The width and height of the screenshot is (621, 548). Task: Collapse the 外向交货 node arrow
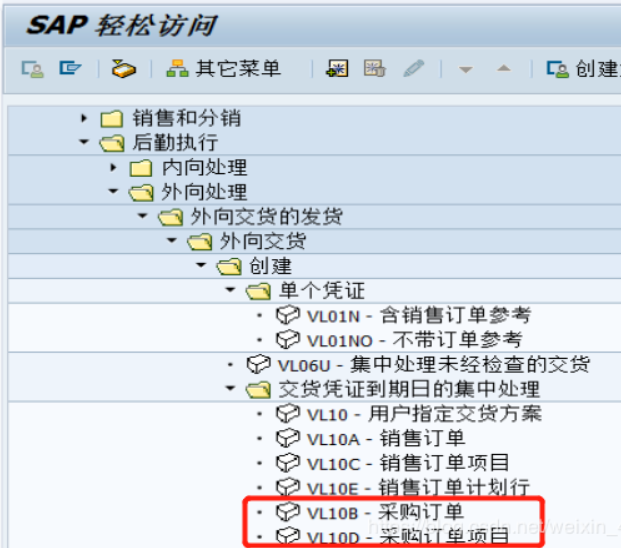coord(172,240)
